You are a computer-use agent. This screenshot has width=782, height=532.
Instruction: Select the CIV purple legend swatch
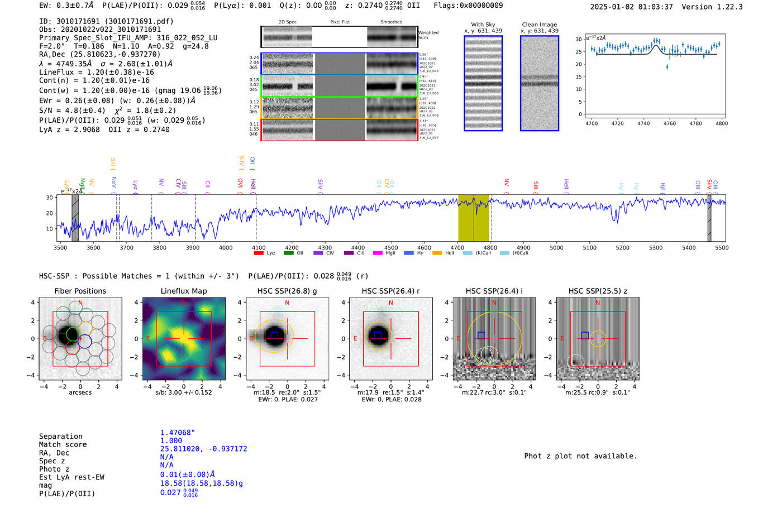[x=318, y=253]
